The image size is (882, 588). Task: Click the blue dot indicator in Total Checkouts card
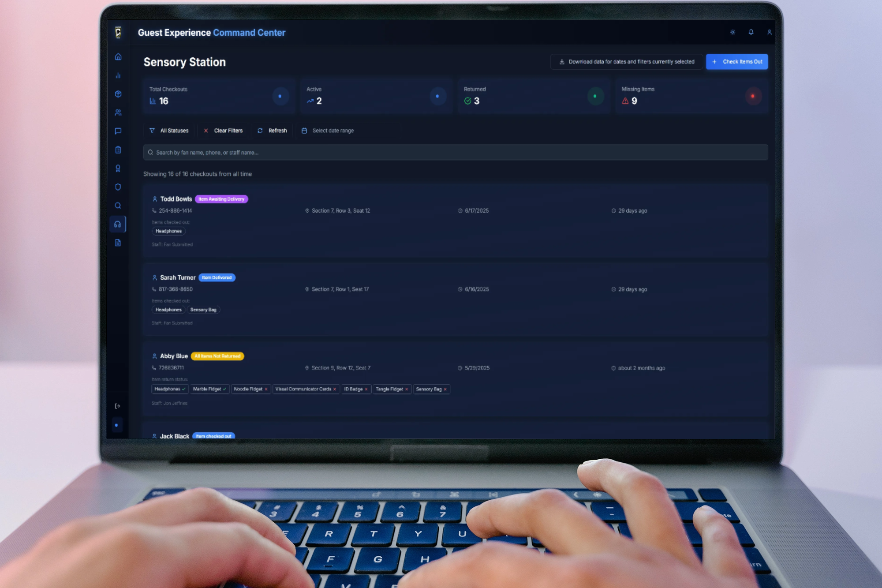click(x=280, y=96)
